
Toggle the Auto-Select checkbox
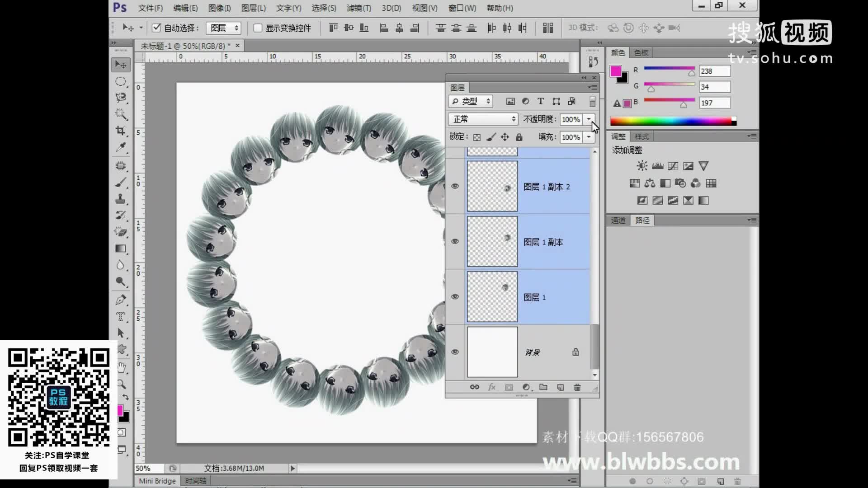point(156,28)
